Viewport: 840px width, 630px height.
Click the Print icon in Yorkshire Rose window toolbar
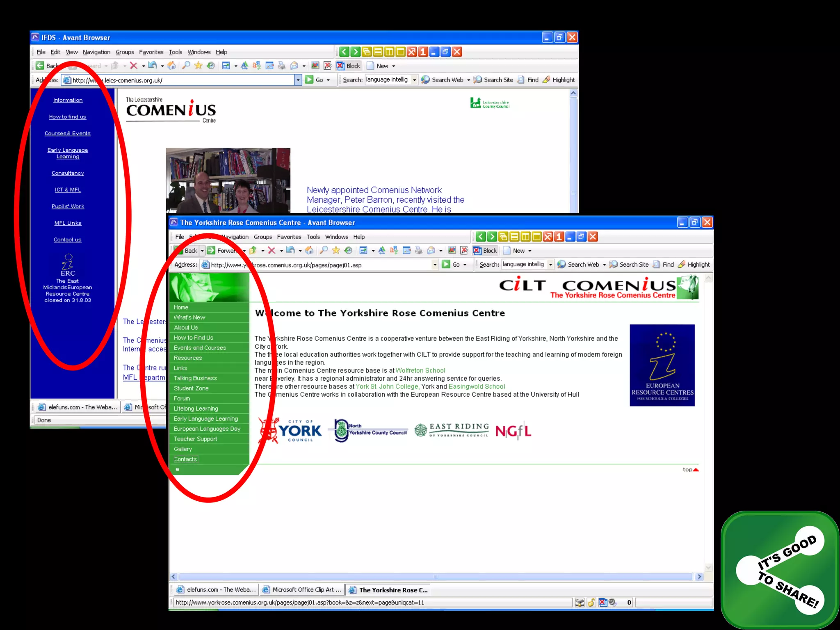point(418,251)
